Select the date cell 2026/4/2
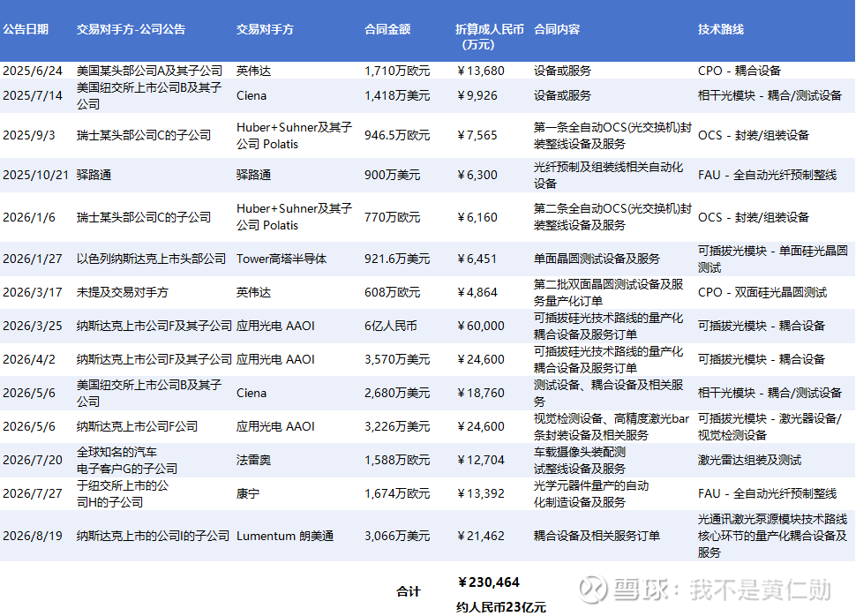The image size is (856, 616). [29, 360]
